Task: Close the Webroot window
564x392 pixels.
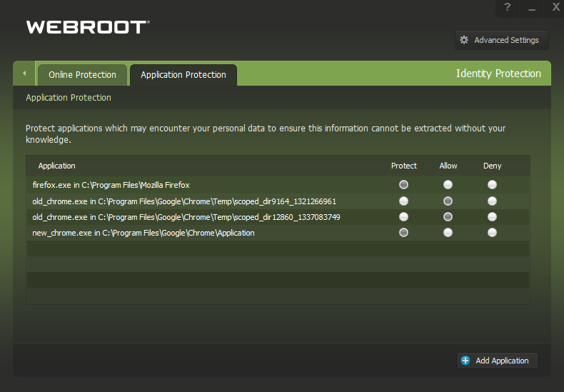Action: pos(555,7)
